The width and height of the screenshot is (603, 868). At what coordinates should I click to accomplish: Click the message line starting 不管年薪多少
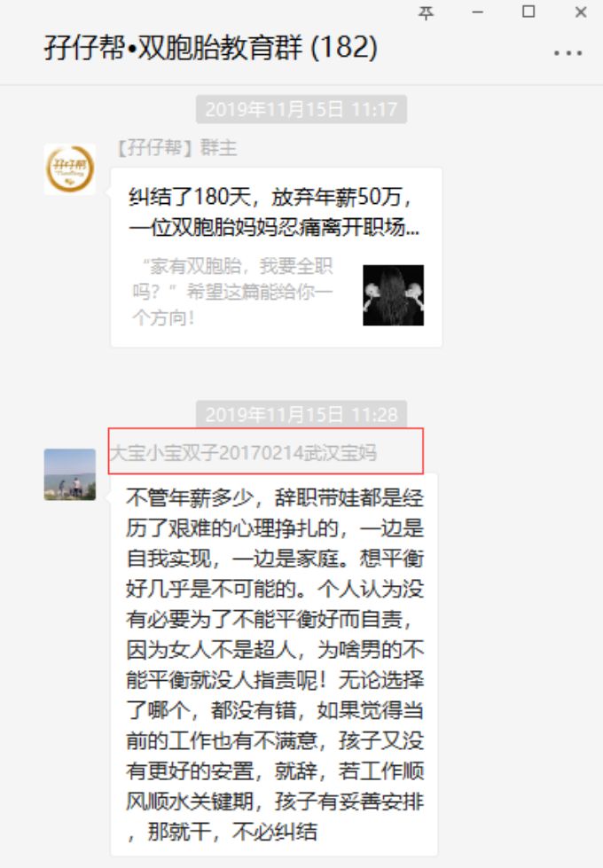coord(275,497)
